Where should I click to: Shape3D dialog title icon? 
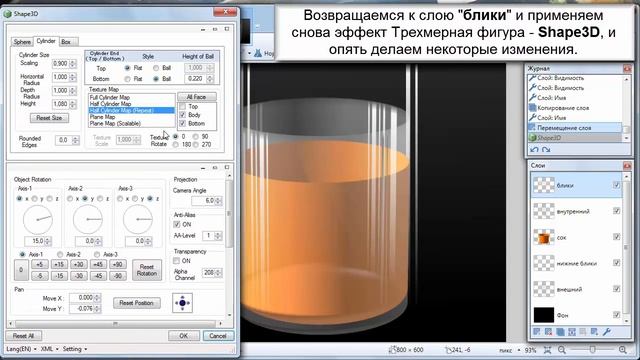click(x=8, y=14)
